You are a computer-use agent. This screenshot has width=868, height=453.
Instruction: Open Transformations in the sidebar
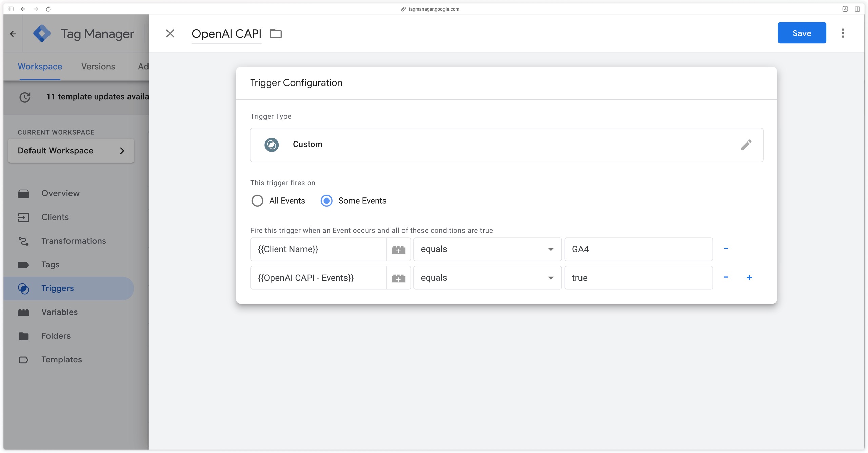point(74,241)
